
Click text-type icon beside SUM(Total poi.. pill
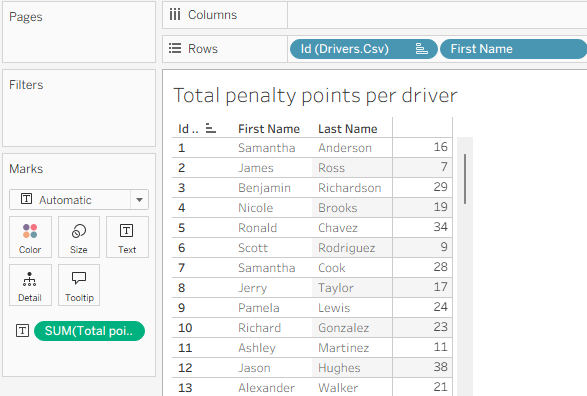[22, 331]
